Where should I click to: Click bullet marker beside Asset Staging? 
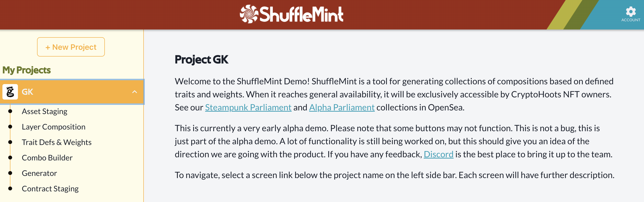click(x=10, y=111)
